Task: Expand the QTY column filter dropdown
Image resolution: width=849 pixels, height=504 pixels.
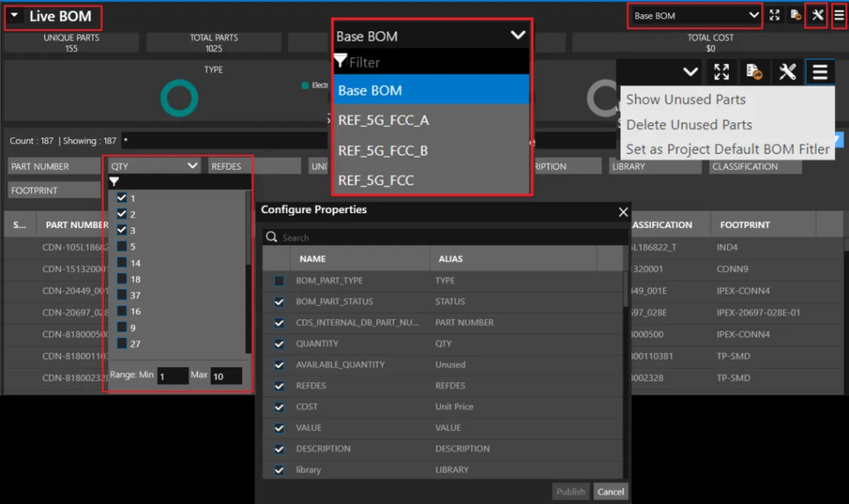Action: [x=192, y=166]
